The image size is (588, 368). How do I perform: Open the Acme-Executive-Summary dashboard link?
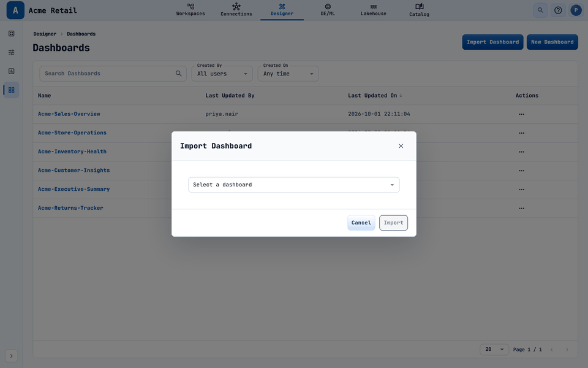pyautogui.click(x=74, y=189)
